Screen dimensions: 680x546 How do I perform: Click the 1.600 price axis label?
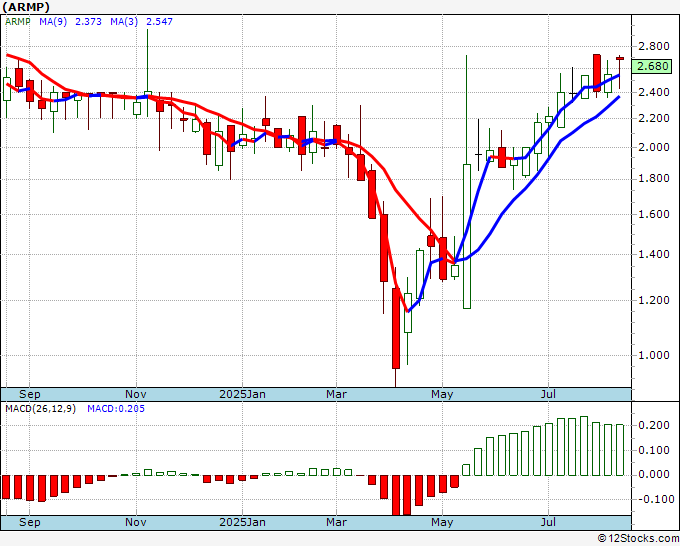654,214
